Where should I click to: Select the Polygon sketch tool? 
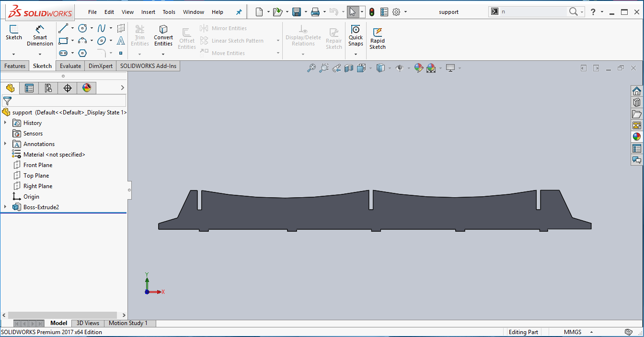tap(82, 53)
